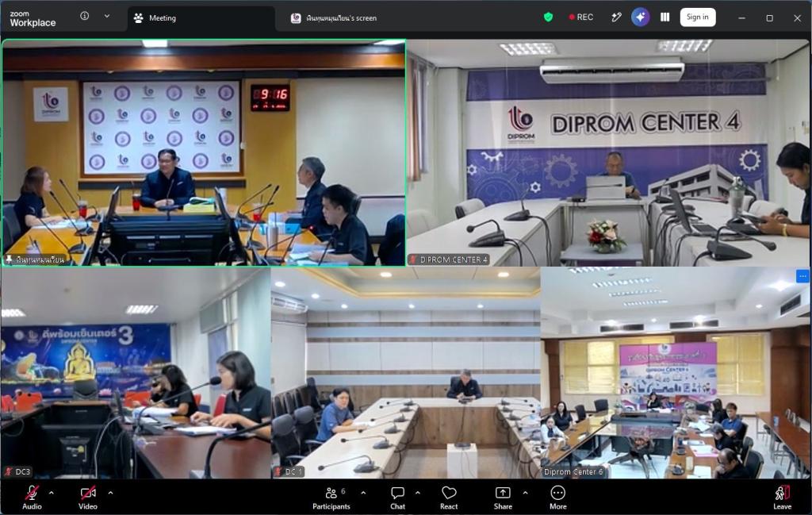
Task: Change layout with view icon
Action: [x=665, y=17]
